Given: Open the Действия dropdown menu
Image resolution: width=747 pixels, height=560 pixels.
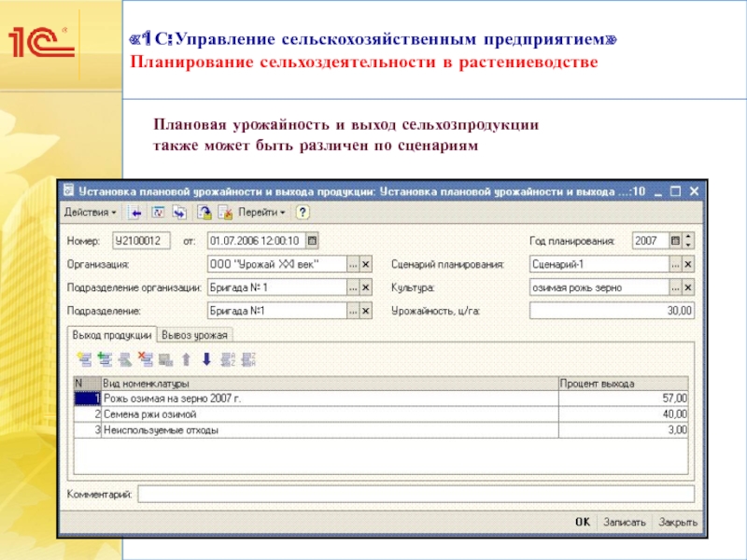Looking at the screenshot, I should pos(90,212).
